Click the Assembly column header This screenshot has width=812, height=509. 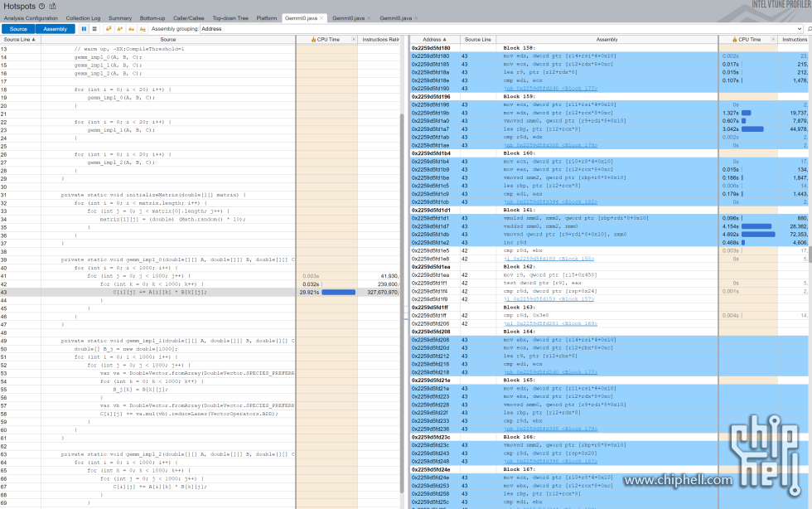(607, 40)
